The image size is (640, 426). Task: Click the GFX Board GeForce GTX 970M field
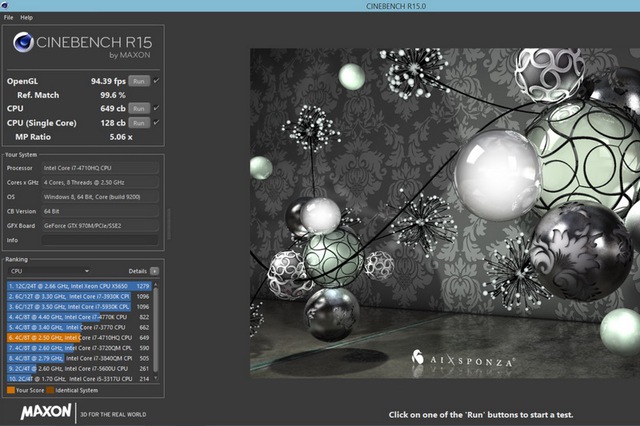[100, 226]
